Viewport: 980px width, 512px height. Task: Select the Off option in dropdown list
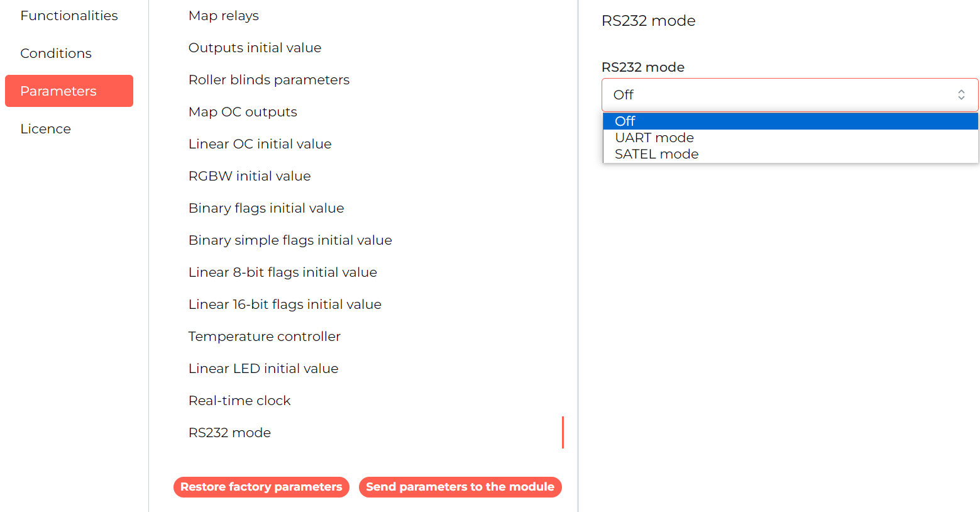pos(790,121)
